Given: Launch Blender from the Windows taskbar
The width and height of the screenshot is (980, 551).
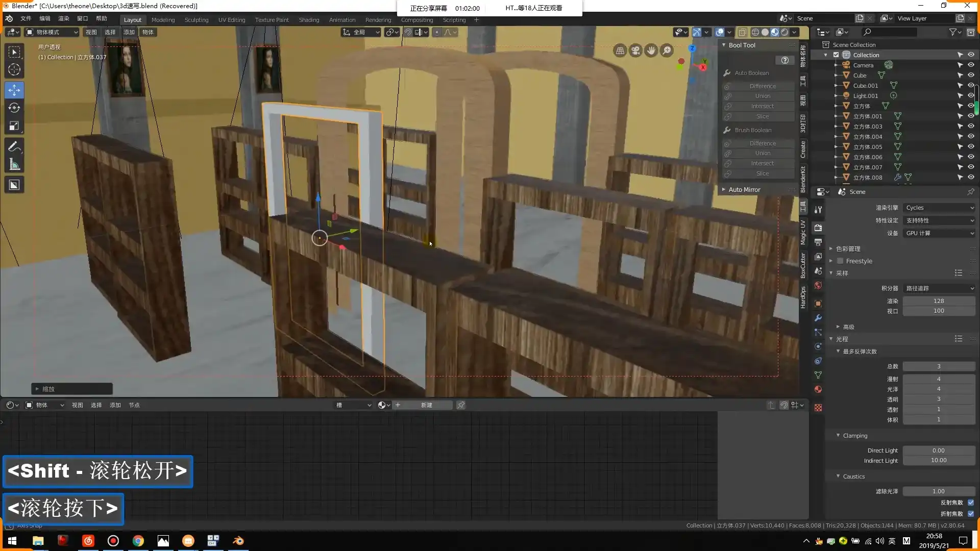Looking at the screenshot, I should (x=238, y=541).
